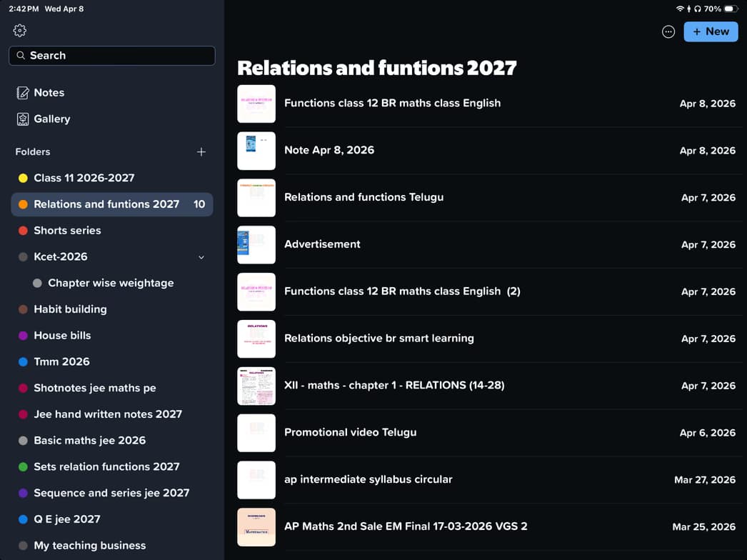
Task: Select the Chapter wise weightage subfolder
Action: (111, 283)
